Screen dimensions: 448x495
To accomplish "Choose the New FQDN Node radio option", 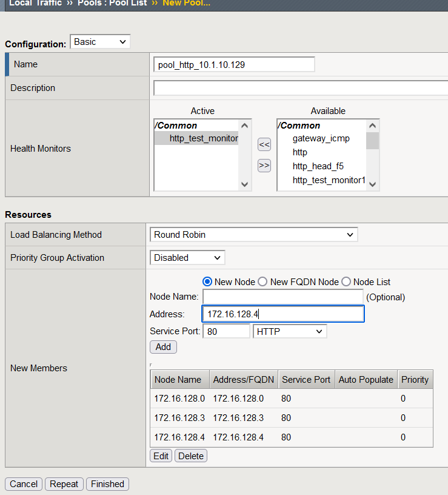I will (262, 281).
